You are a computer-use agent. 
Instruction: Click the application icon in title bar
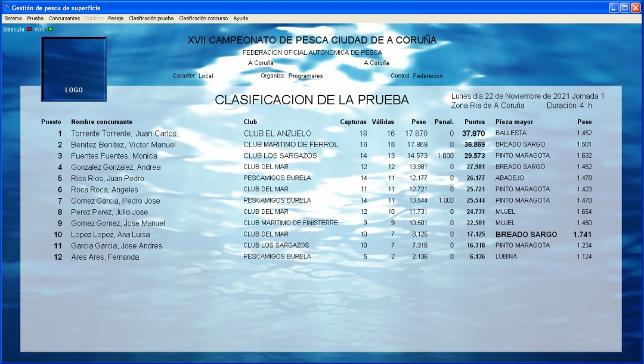(x=6, y=7)
